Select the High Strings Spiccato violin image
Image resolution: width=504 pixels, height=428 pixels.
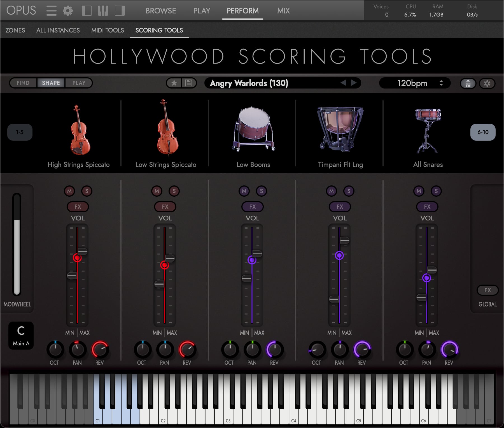[80, 130]
